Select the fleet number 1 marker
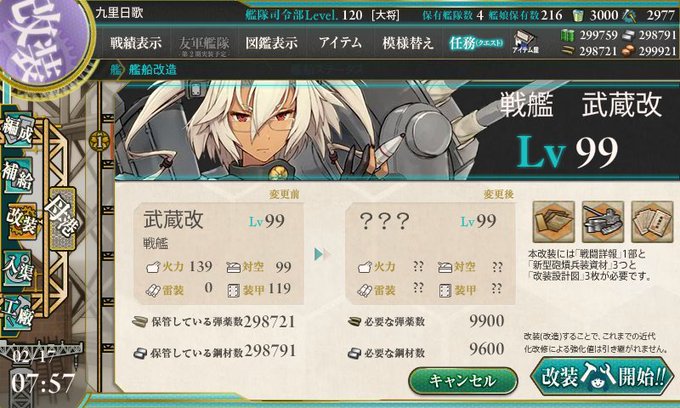 pos(99,142)
